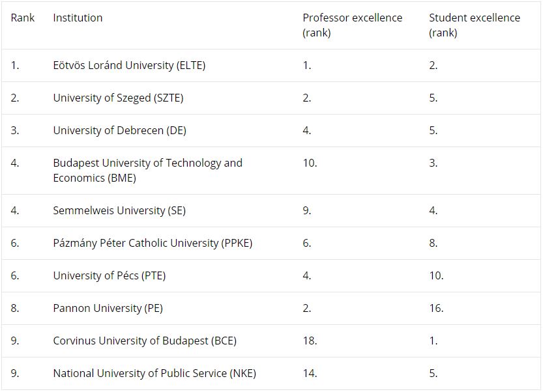
Task: Click the Student excellence (rank) header
Action: (x=475, y=25)
